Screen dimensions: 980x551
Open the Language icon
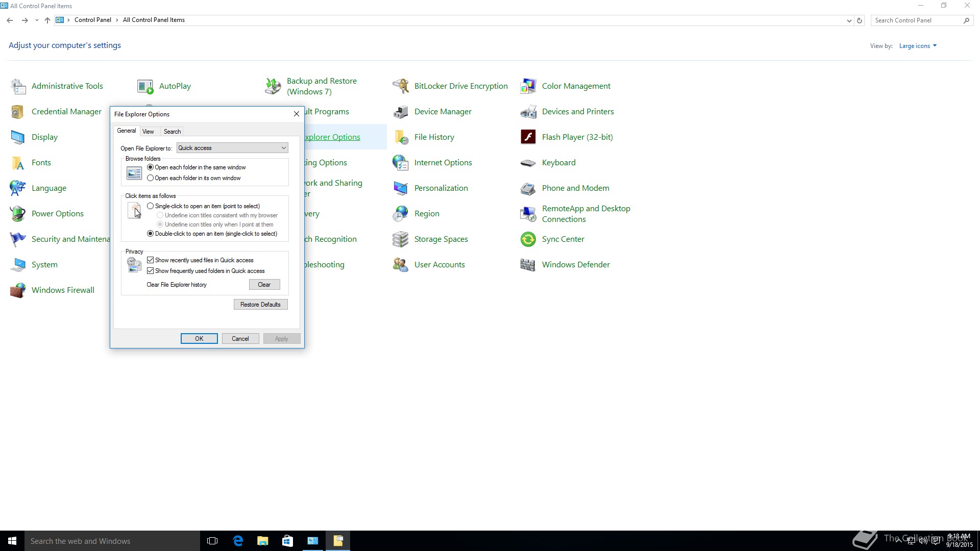[x=18, y=188]
